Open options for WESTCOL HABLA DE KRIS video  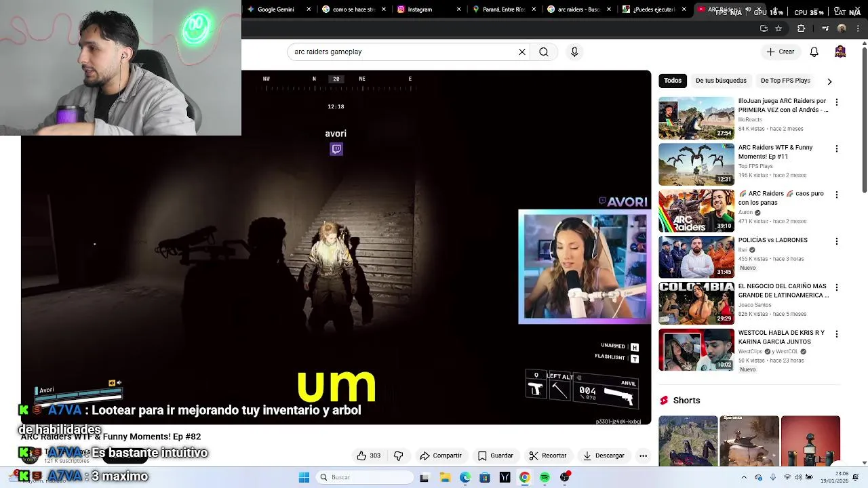click(837, 334)
